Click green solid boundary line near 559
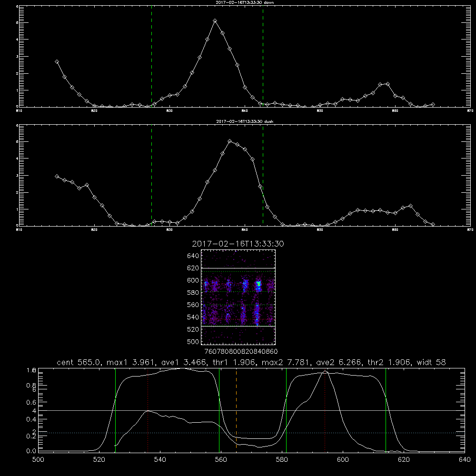This screenshot has width=476, height=476. [x=219, y=410]
